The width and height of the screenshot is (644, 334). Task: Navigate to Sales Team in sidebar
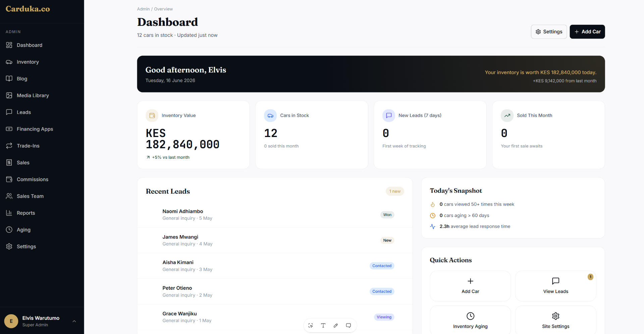[42, 196]
